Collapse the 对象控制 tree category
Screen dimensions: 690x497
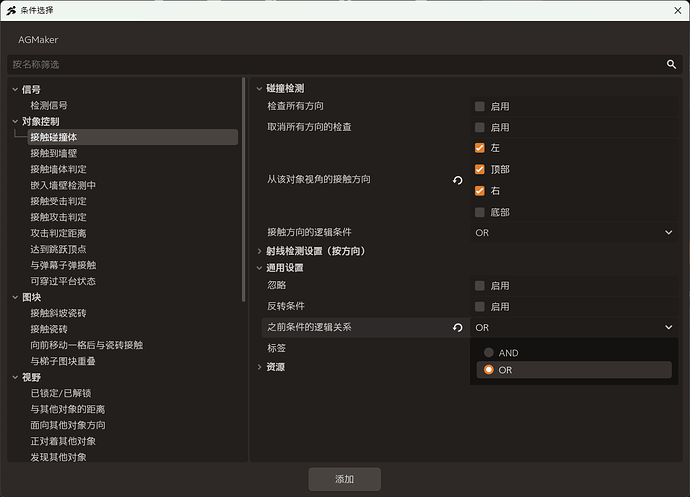(15, 121)
